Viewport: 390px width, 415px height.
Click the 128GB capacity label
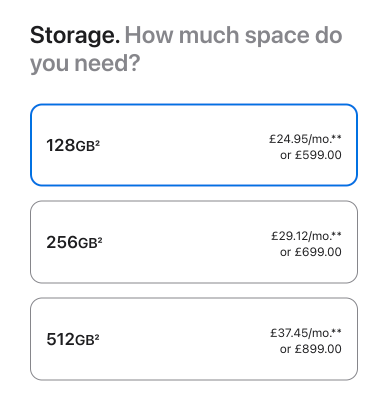(x=73, y=145)
